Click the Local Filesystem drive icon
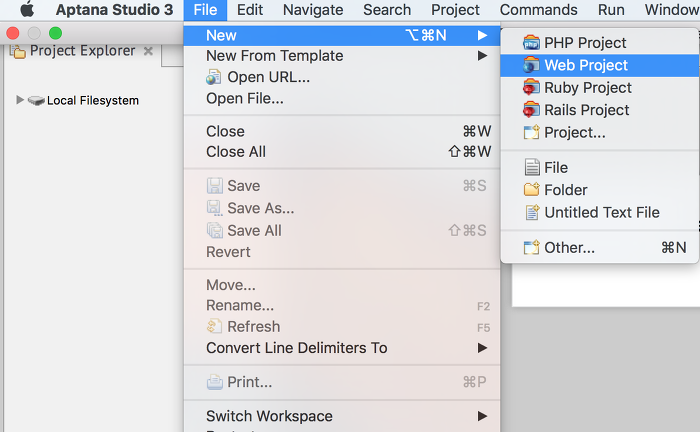 click(36, 100)
